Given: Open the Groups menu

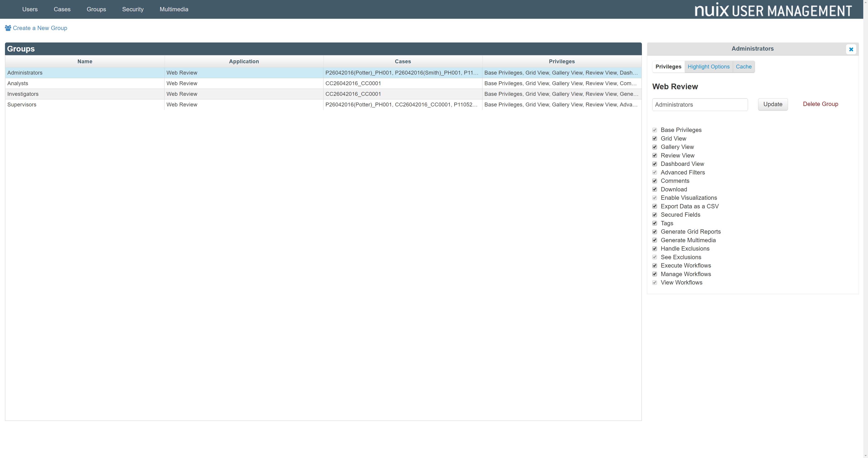Looking at the screenshot, I should click(x=96, y=9).
